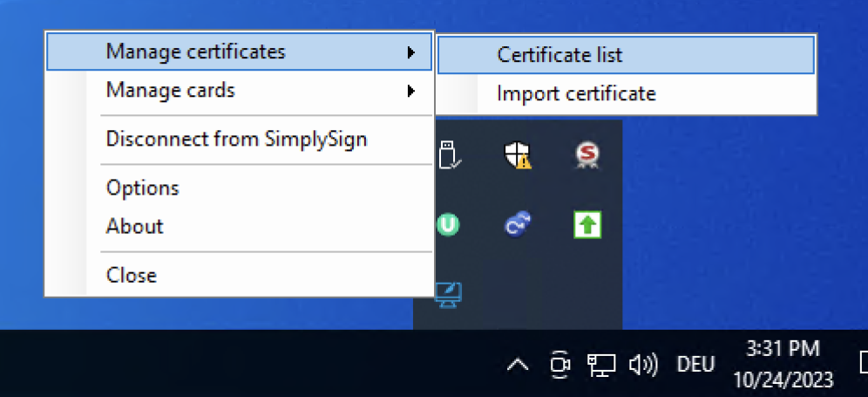Open the Options menu entry

click(x=239, y=188)
